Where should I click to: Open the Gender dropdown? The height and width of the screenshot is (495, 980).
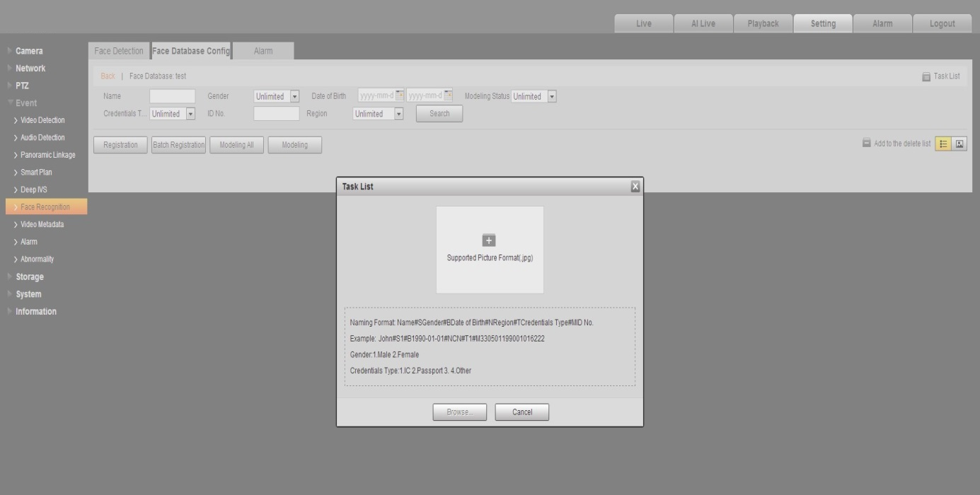click(277, 96)
